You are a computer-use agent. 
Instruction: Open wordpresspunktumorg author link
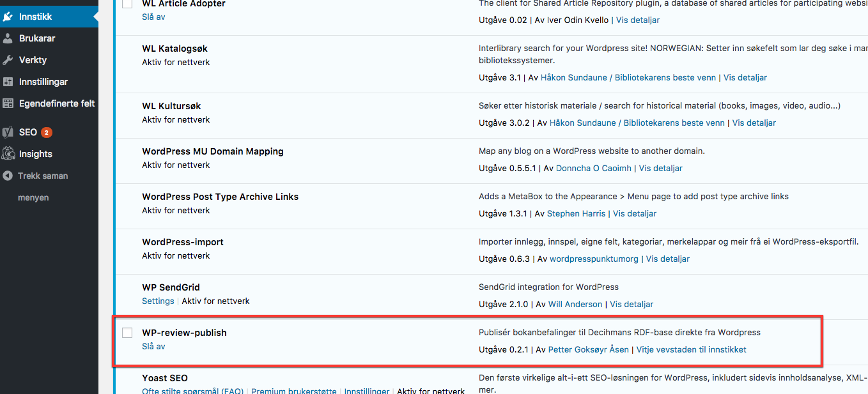click(594, 259)
